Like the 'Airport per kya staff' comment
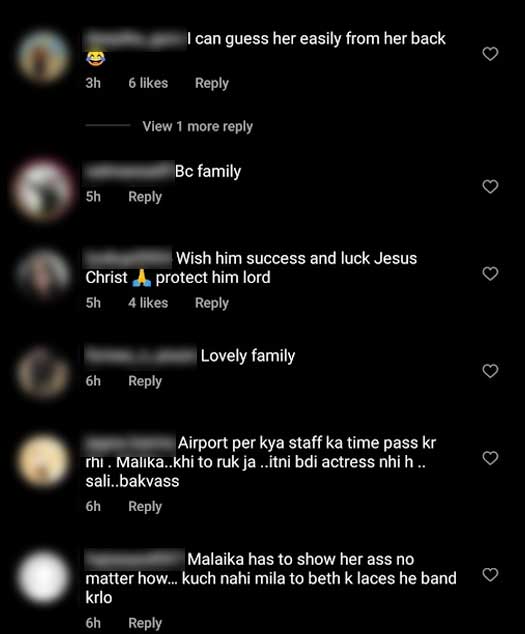The width and height of the screenshot is (525, 634). [490, 458]
